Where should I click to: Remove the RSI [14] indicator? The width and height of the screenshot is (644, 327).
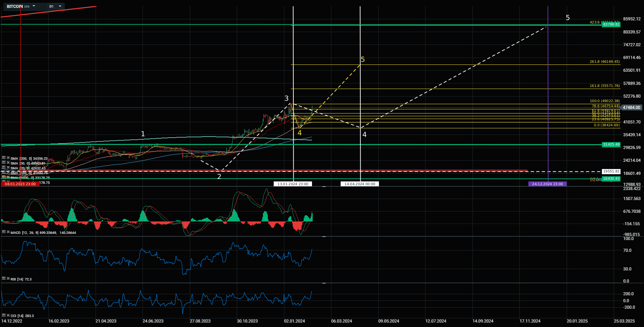[x=8, y=278]
